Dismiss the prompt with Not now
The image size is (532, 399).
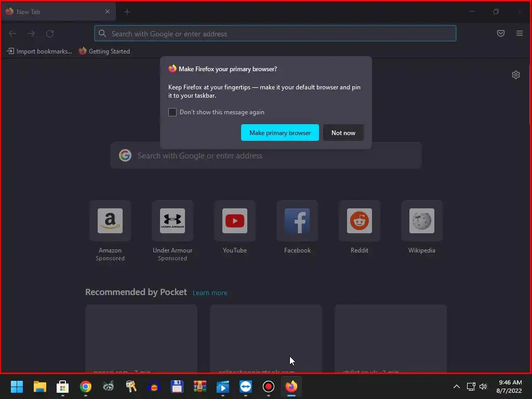pyautogui.click(x=343, y=132)
